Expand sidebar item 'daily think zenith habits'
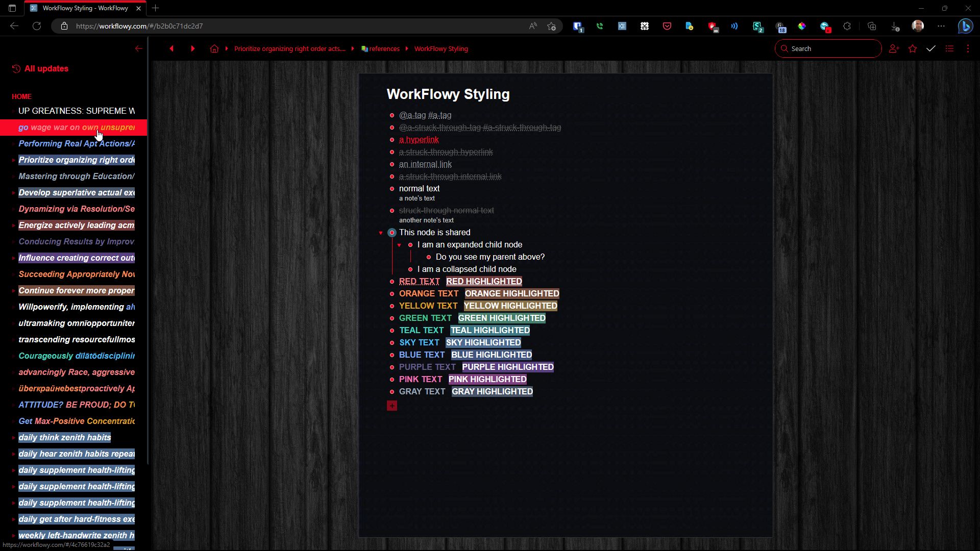Screen dimensions: 980x551 pos(13,438)
